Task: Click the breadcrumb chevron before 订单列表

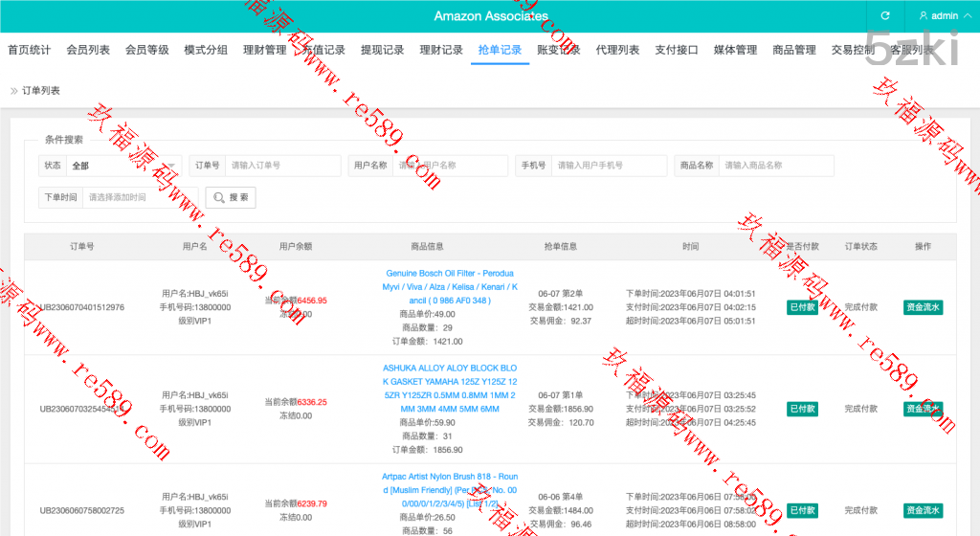Action: click(14, 91)
